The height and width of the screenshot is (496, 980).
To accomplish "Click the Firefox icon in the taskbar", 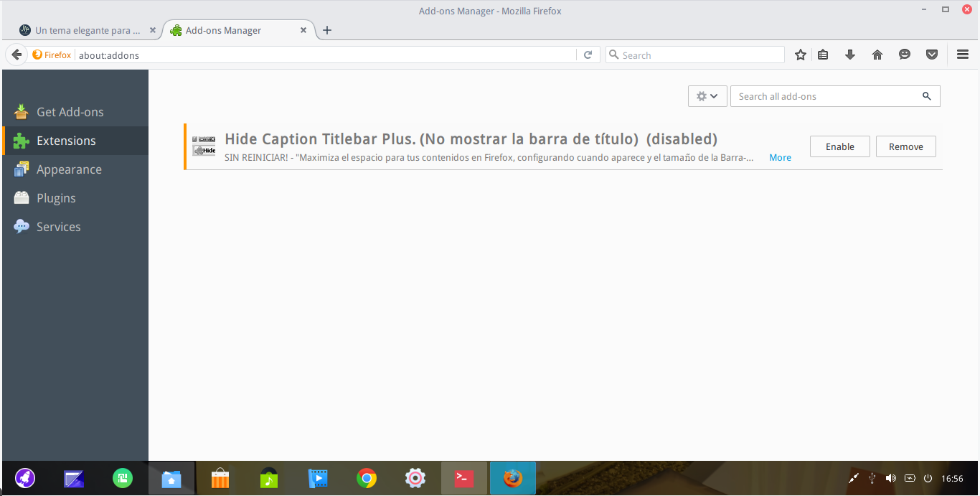I will coord(513,479).
